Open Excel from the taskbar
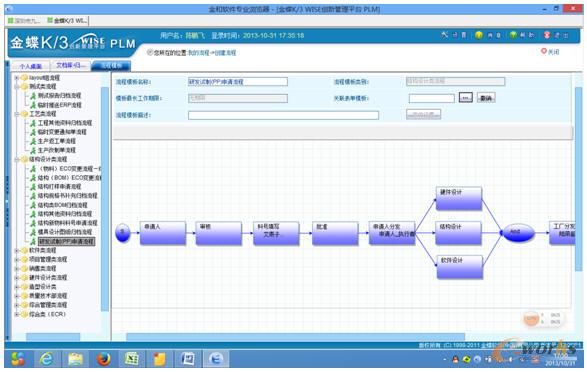The image size is (587, 372). pyautogui.click(x=131, y=359)
